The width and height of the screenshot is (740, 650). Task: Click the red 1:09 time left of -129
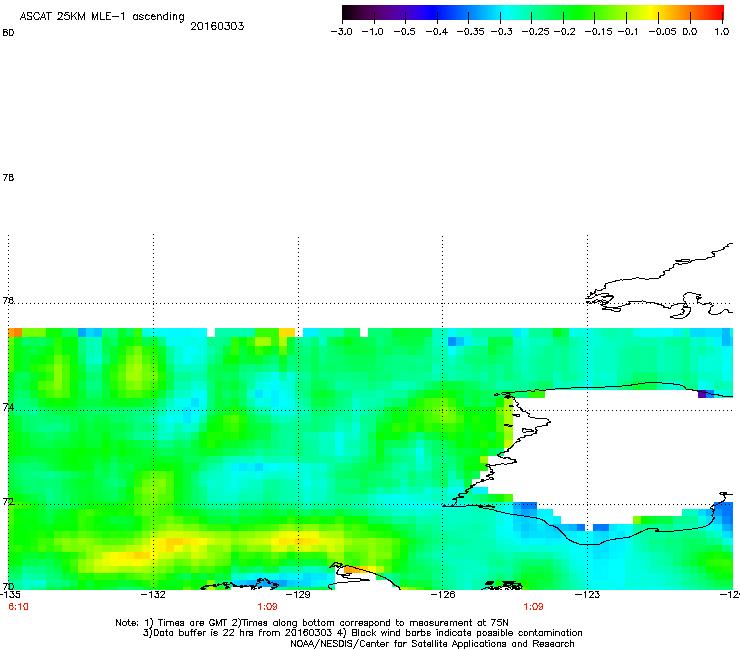268,607
